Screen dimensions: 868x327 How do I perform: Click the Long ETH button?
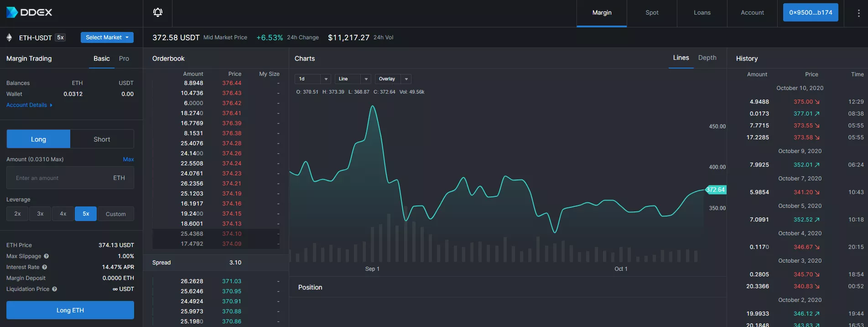[x=70, y=310]
